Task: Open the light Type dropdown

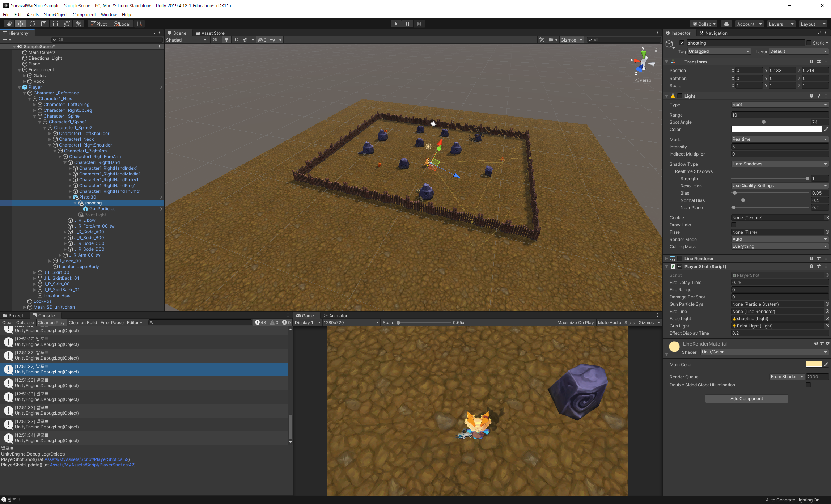Action: click(779, 105)
